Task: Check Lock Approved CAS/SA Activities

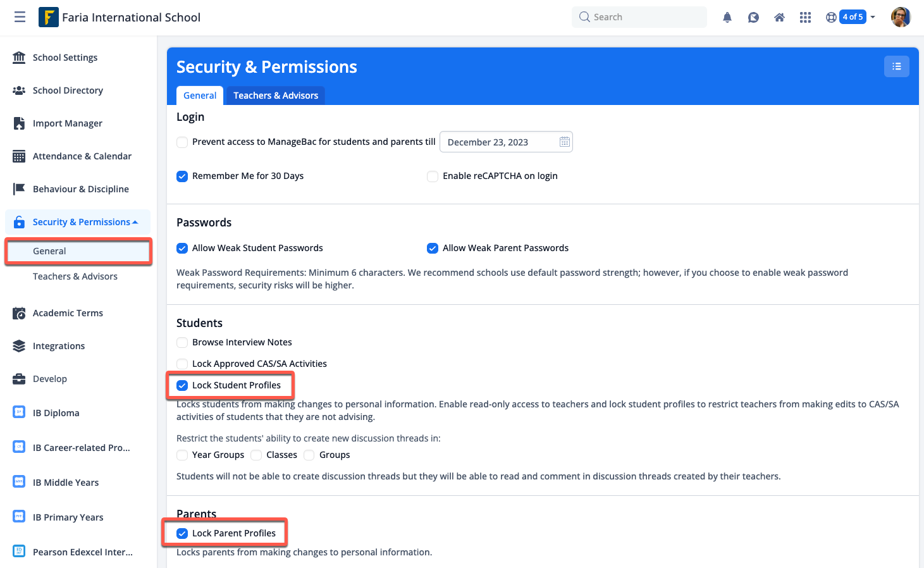Action: (x=182, y=364)
